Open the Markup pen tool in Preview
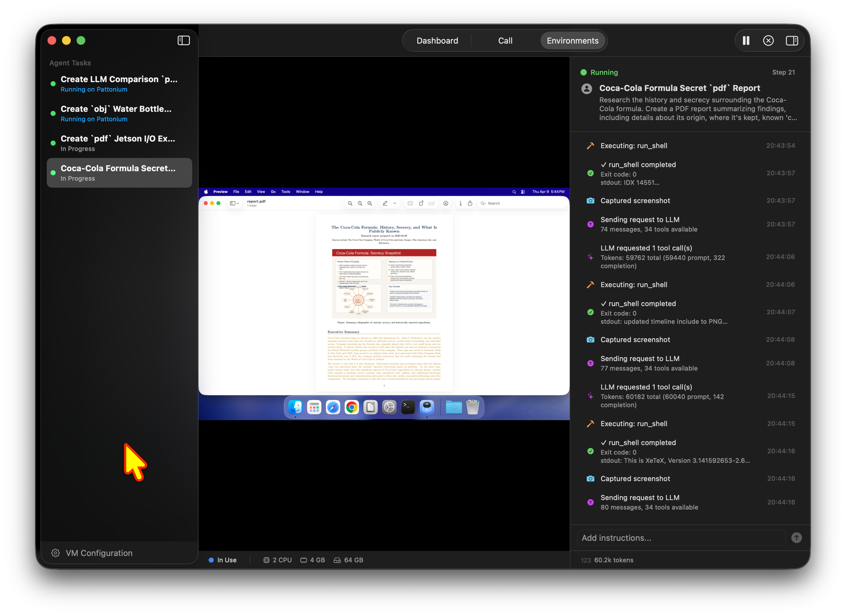846x616 pixels. click(385, 203)
